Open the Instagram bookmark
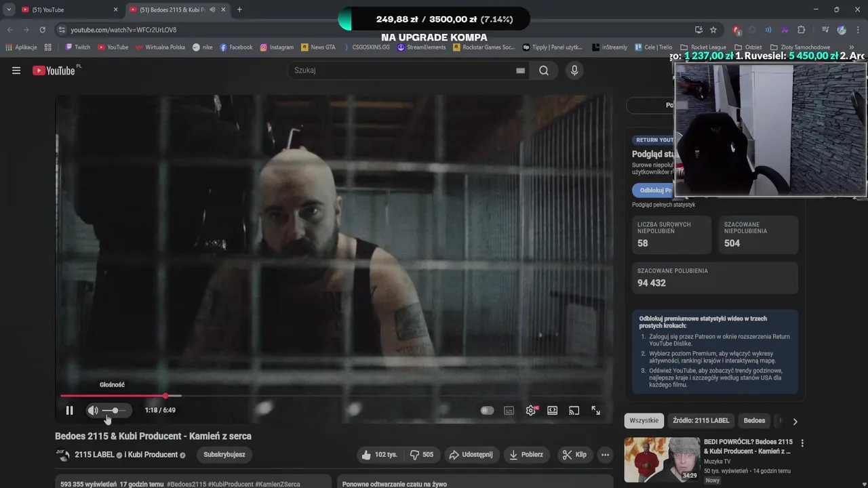This screenshot has width=868, height=488. coord(277,47)
